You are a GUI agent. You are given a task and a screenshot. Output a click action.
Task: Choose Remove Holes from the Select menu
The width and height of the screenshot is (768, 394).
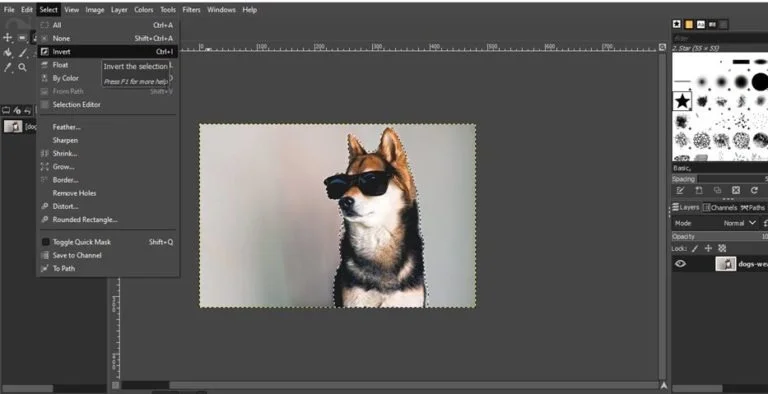(108, 193)
